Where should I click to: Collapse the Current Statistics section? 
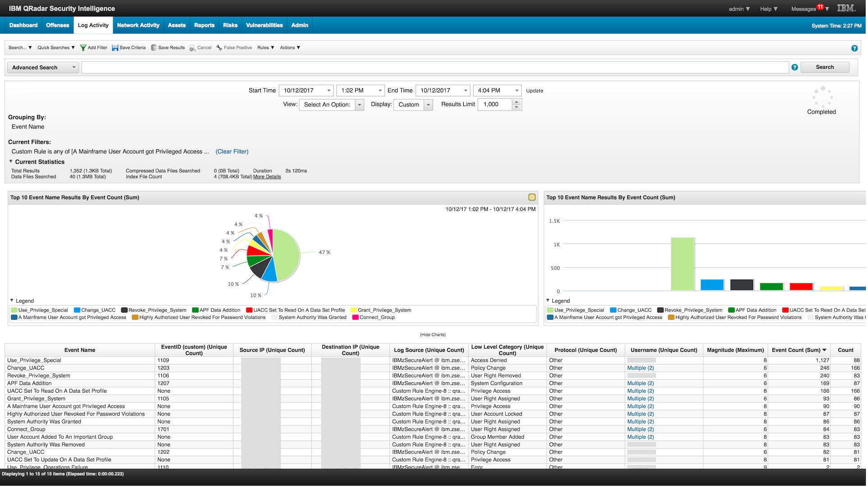click(11, 161)
